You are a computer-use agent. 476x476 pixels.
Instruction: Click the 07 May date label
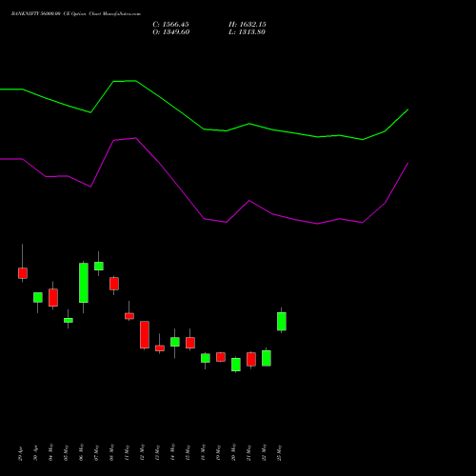click(96, 452)
